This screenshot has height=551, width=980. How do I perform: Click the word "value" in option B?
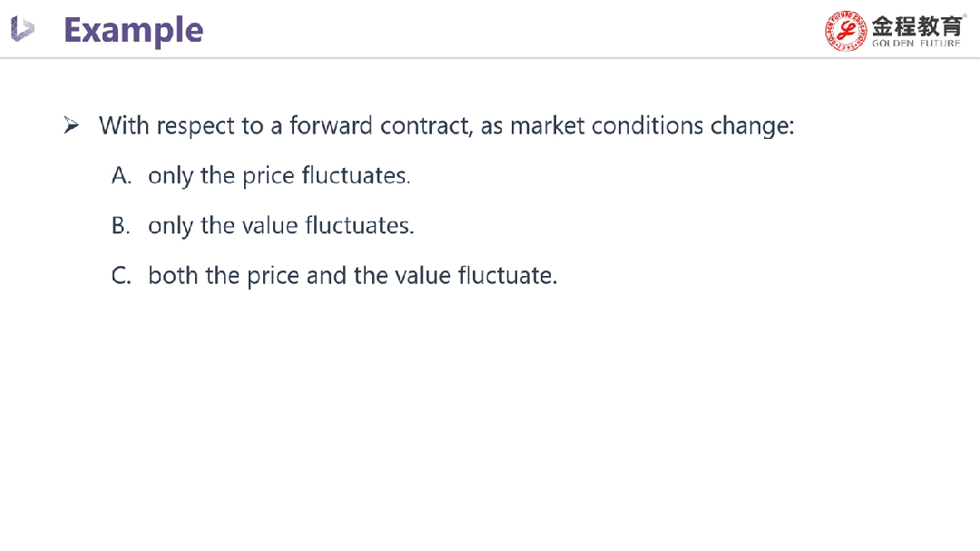click(x=269, y=225)
